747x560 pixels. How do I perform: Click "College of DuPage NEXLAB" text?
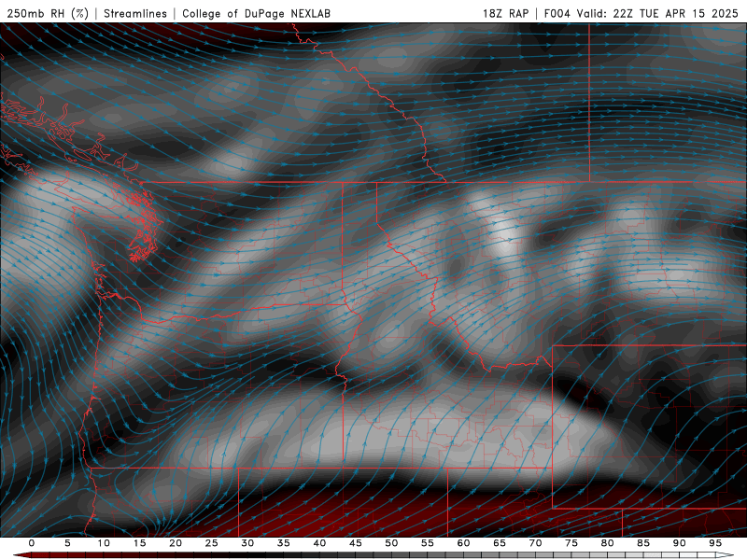(256, 13)
